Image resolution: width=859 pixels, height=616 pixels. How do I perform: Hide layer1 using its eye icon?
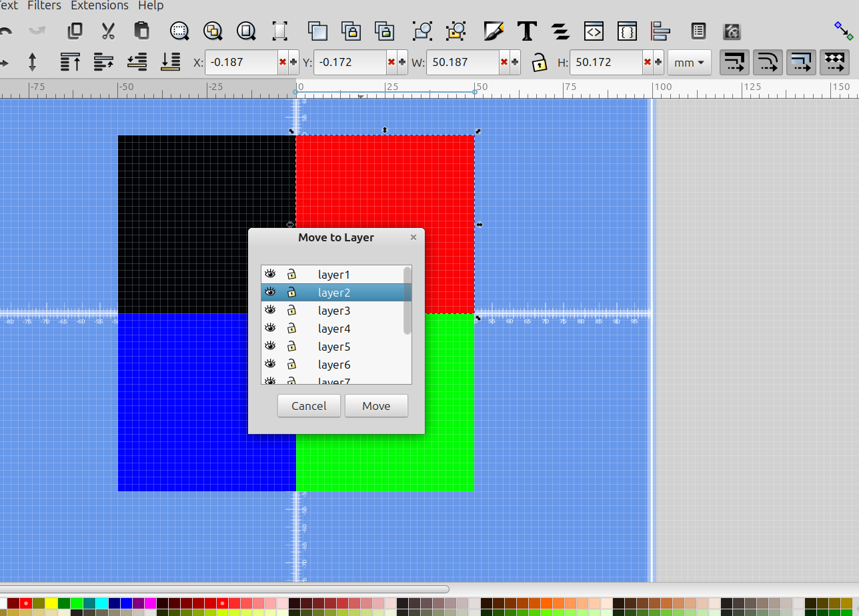click(270, 274)
